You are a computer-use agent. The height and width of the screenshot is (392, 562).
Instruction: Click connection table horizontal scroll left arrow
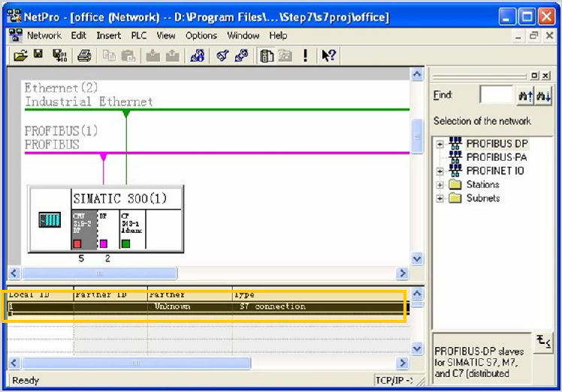click(x=14, y=363)
